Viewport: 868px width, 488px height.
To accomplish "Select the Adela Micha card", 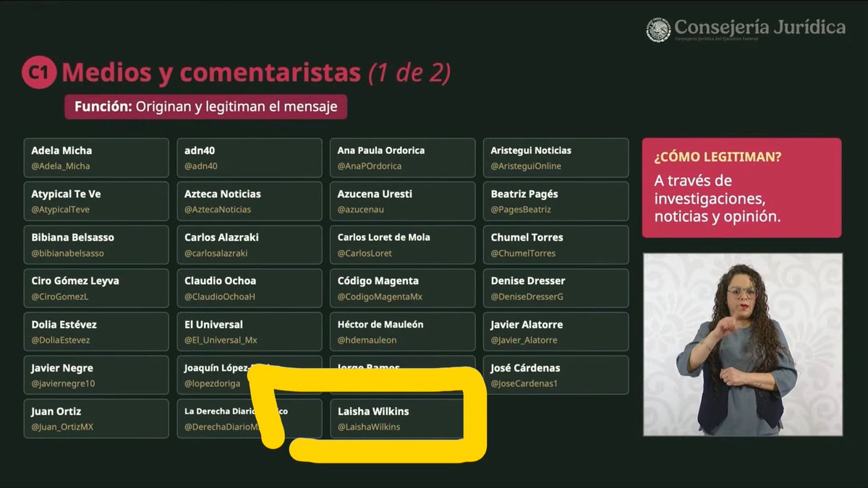I will coord(96,158).
